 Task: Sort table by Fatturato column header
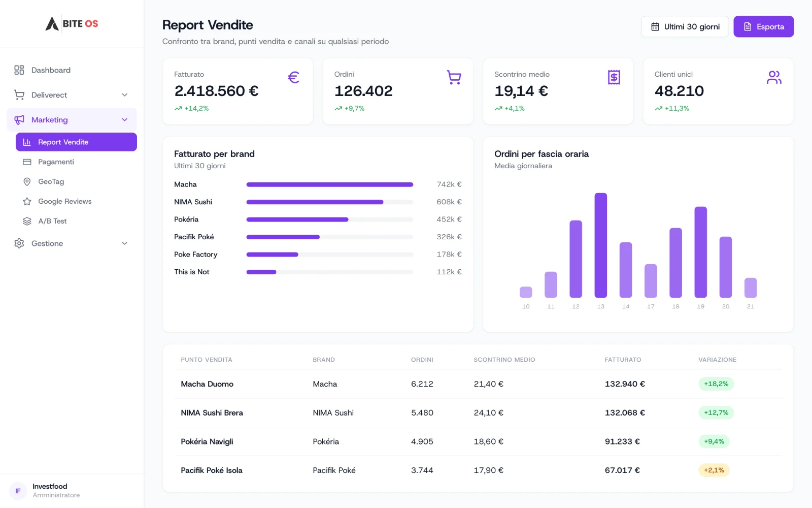click(x=623, y=360)
